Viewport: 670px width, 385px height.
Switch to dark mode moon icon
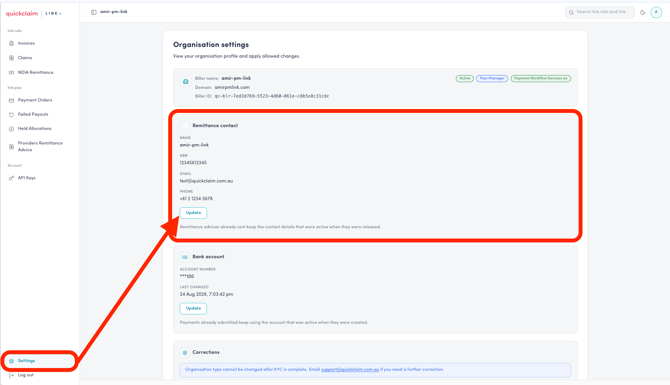[x=642, y=12]
